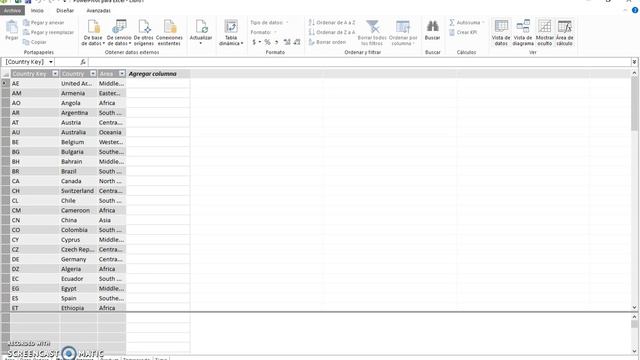Click the formula fx icon

click(x=83, y=62)
